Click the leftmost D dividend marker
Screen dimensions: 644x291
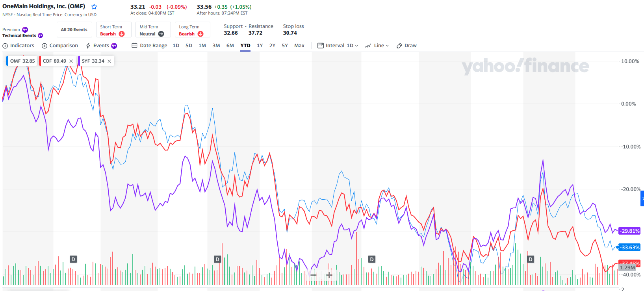tap(73, 259)
